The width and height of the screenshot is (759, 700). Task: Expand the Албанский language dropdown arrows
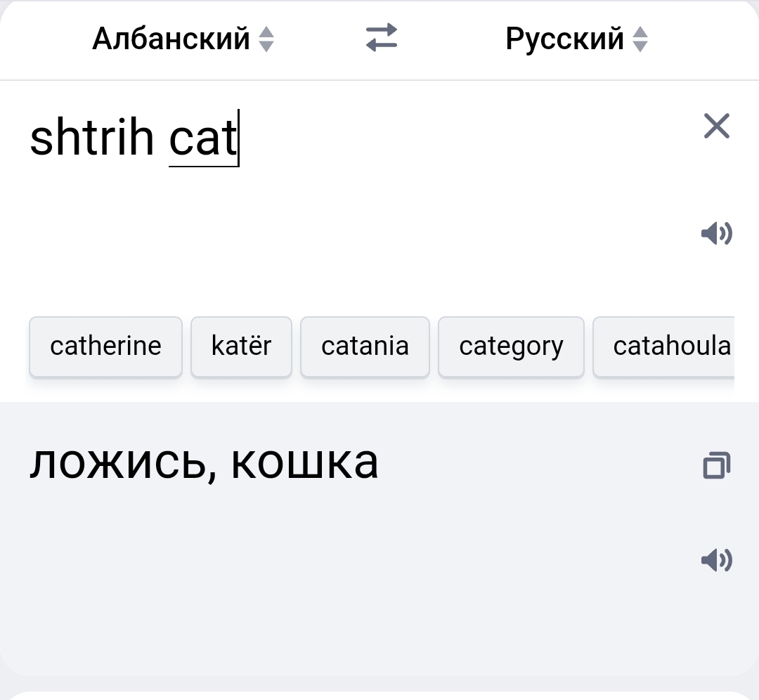(x=267, y=39)
